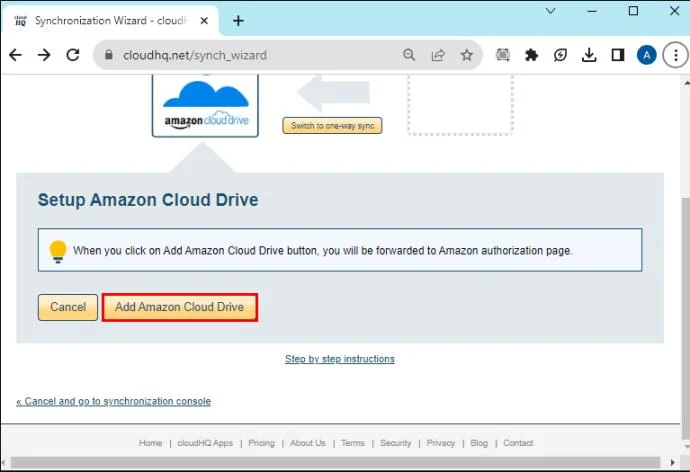The height and width of the screenshot is (472, 690).
Task: Open the Privacy footer link
Action: [x=440, y=443]
